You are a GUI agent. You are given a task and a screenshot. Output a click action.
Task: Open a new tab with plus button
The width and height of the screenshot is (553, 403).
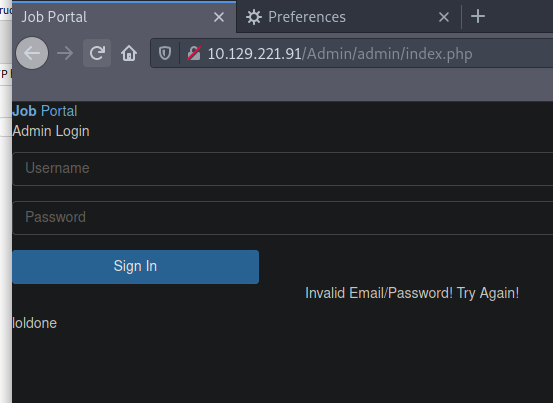click(x=478, y=17)
